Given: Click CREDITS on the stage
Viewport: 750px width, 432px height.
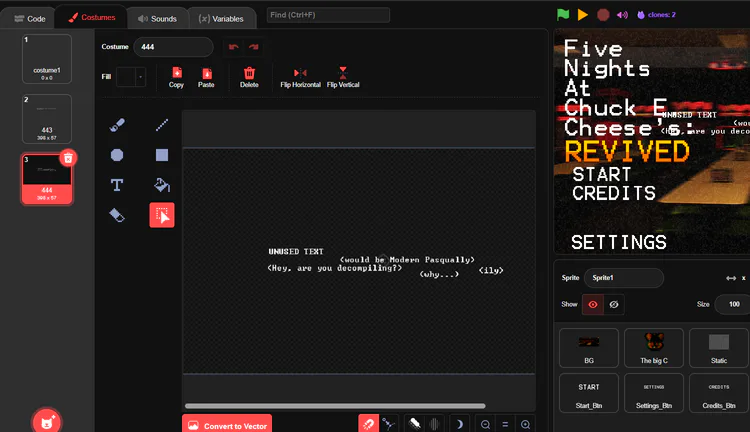Looking at the screenshot, I should pyautogui.click(x=614, y=194).
